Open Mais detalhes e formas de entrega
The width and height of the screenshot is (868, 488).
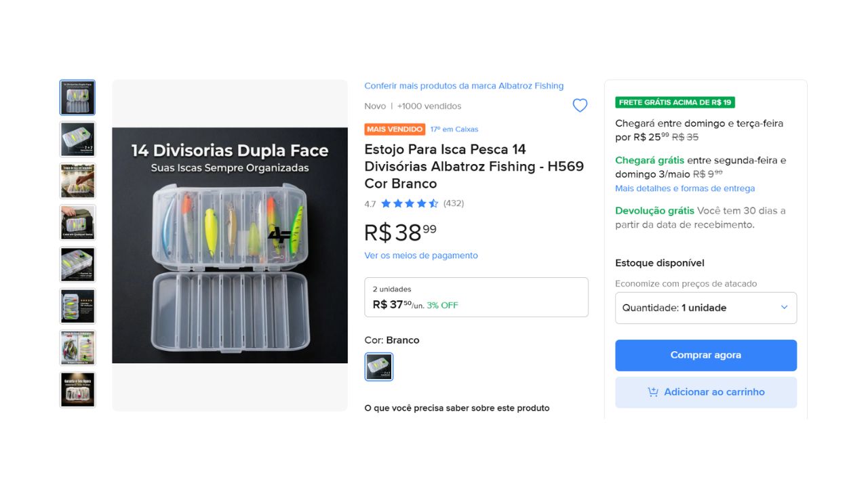pos(685,188)
